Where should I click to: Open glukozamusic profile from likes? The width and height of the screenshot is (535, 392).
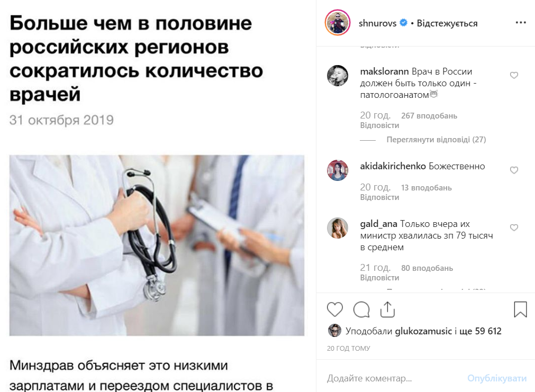(423, 331)
